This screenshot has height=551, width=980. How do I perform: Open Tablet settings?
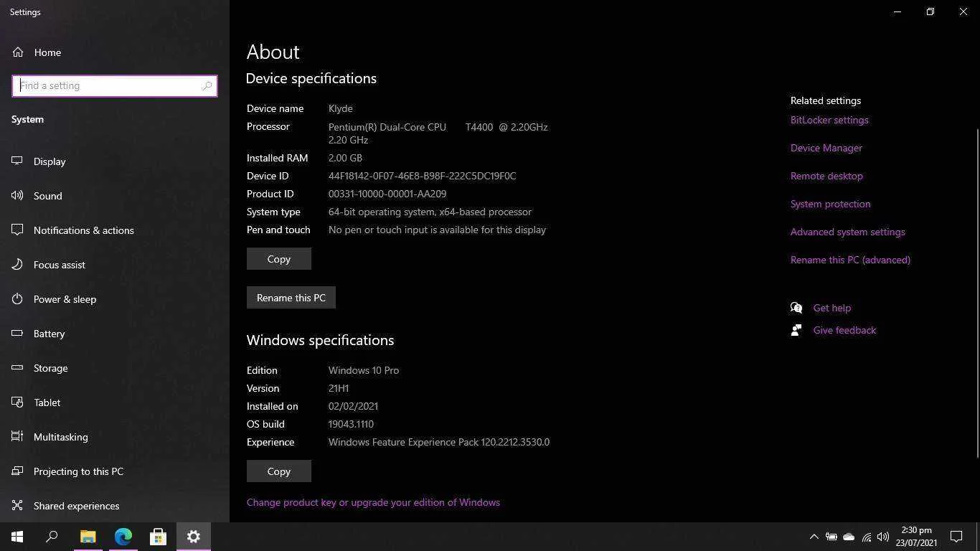[x=115, y=402]
